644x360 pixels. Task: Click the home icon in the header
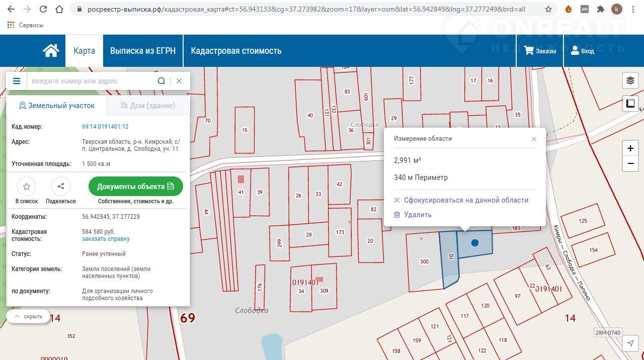tap(51, 51)
